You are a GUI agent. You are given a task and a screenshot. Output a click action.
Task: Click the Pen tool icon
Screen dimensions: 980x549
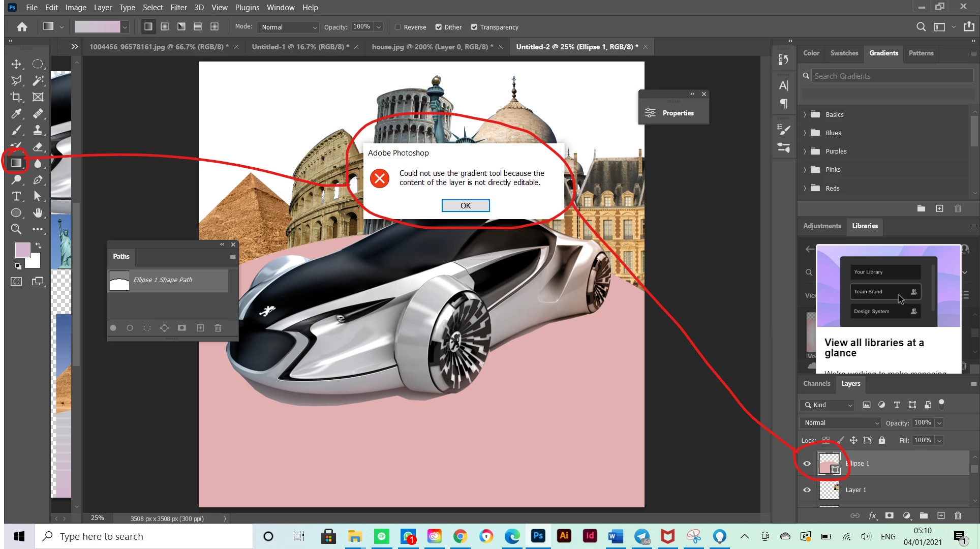click(38, 179)
